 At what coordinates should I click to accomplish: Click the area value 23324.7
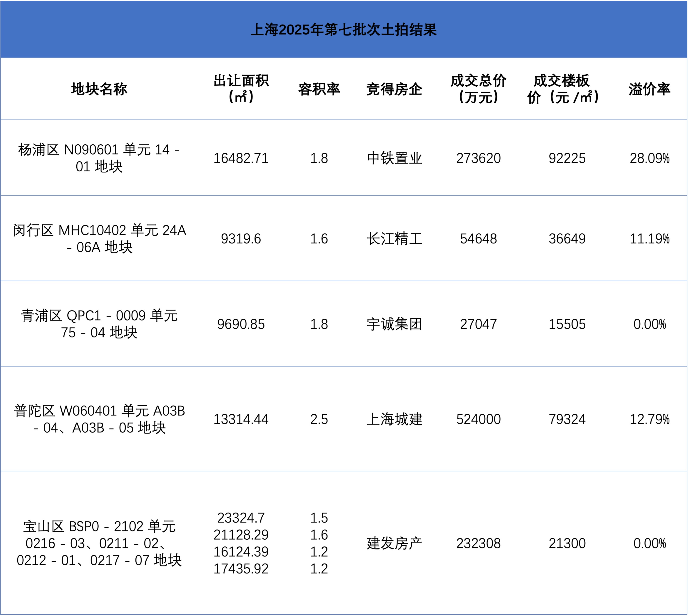point(241,518)
